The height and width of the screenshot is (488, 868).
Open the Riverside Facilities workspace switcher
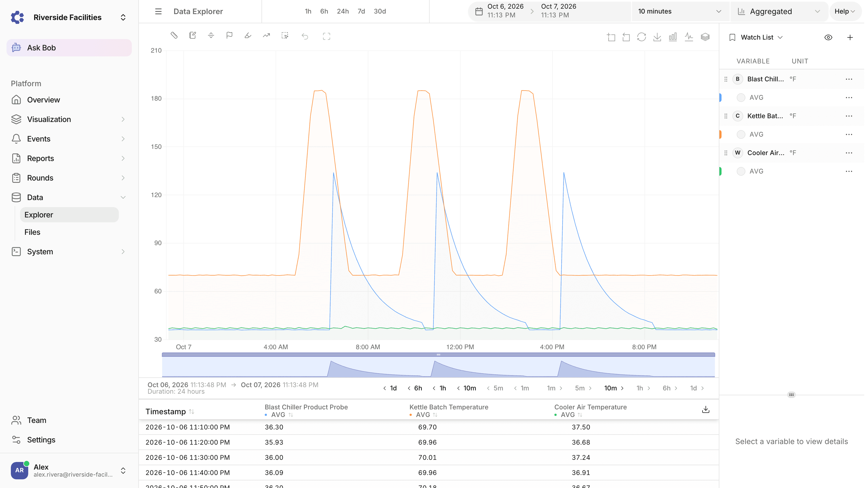click(x=69, y=18)
